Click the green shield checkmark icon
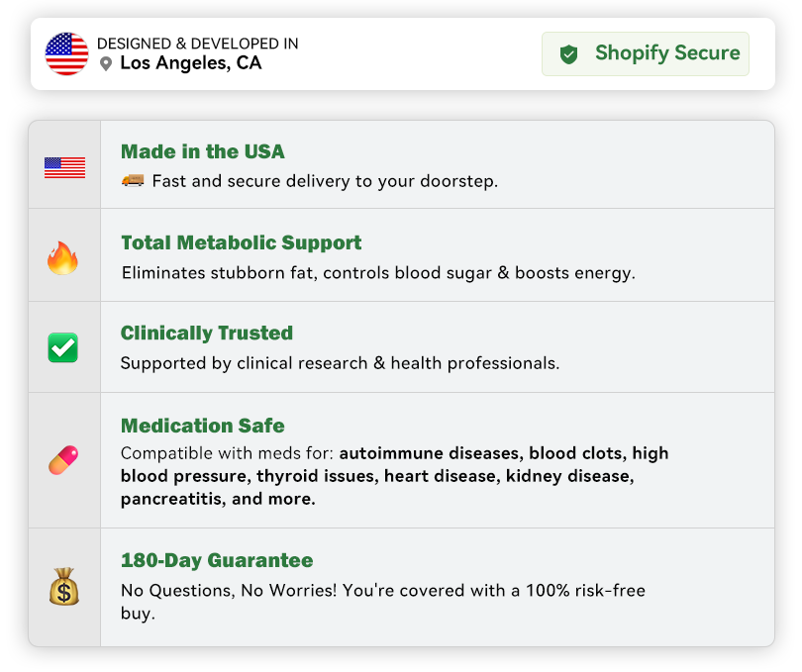This screenshot has height=672, width=802. click(568, 54)
